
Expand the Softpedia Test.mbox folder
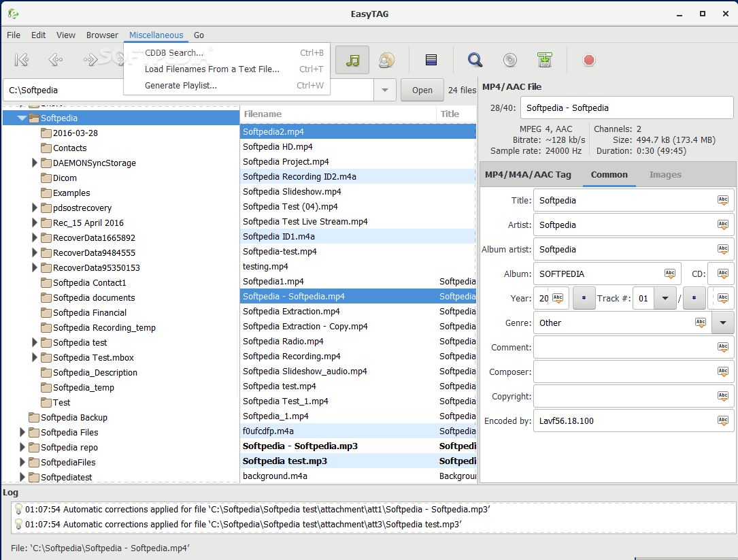(x=35, y=357)
